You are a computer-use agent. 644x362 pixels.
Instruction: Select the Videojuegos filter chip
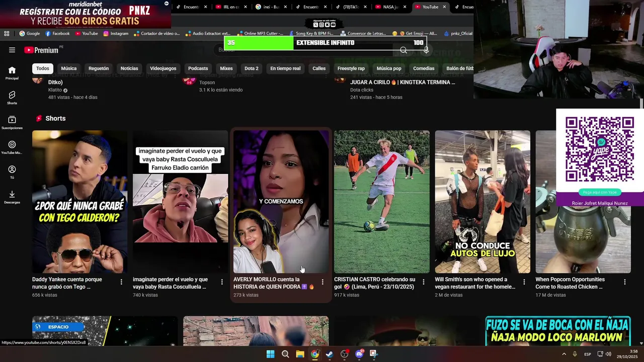[x=163, y=68]
